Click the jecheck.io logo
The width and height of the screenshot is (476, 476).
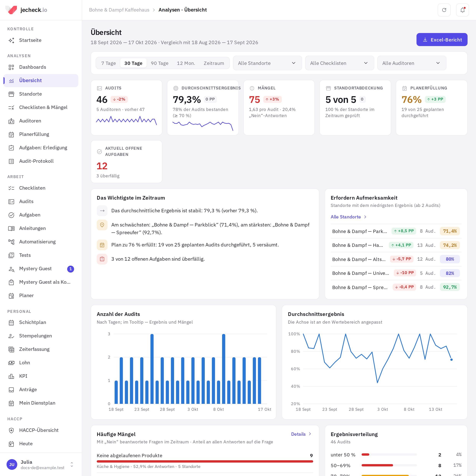point(26,10)
